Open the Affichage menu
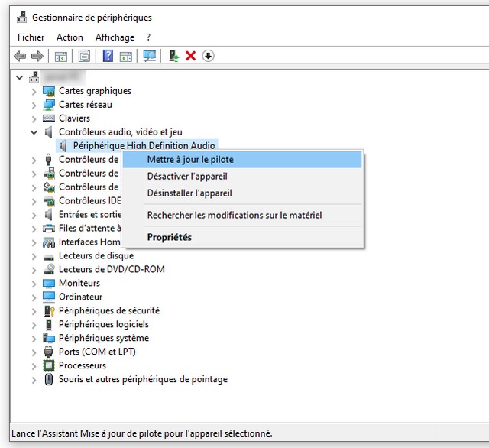 (115, 37)
